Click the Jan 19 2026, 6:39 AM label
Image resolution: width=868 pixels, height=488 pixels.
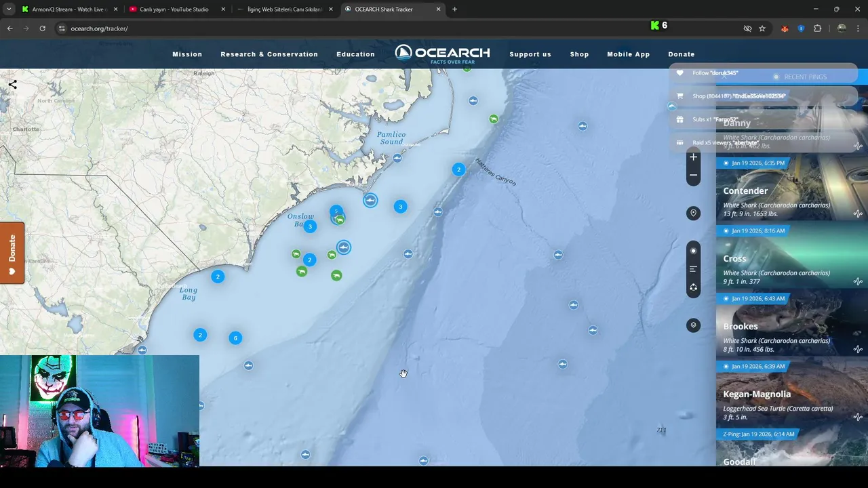point(754,366)
